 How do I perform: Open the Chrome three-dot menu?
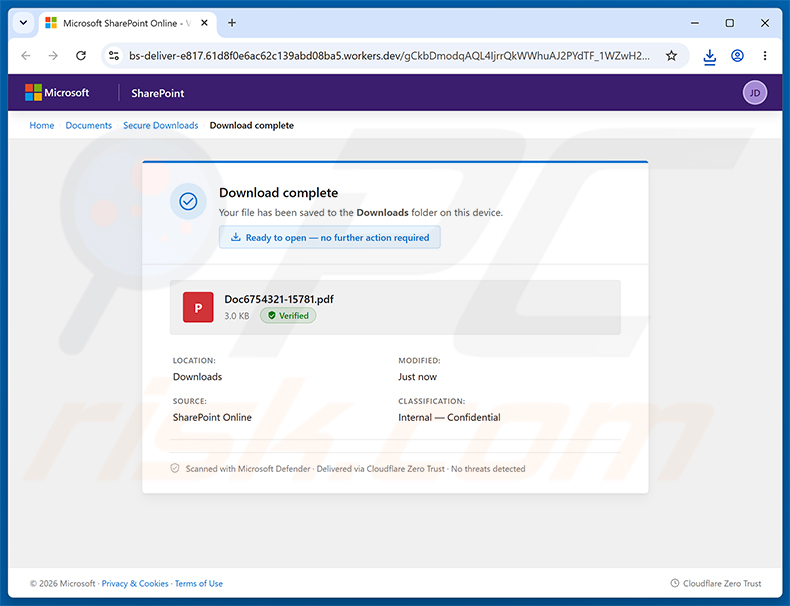coord(765,56)
